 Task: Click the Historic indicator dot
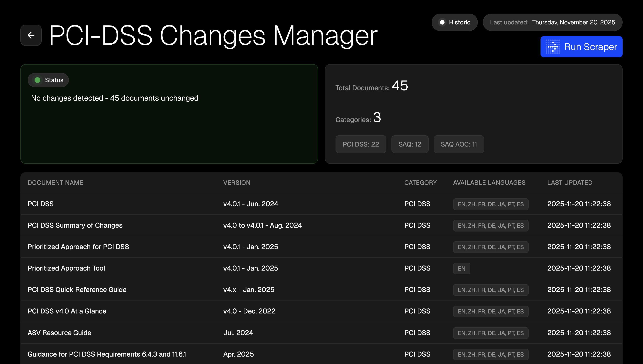442,22
